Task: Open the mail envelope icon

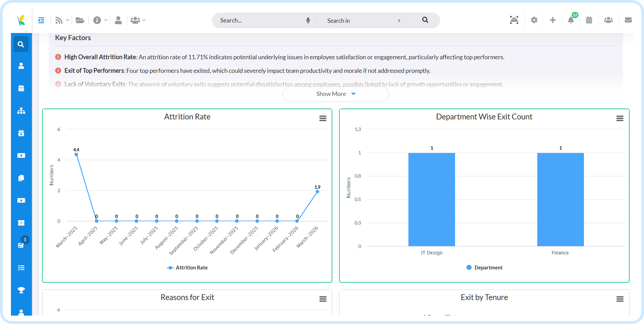Action: point(628,20)
